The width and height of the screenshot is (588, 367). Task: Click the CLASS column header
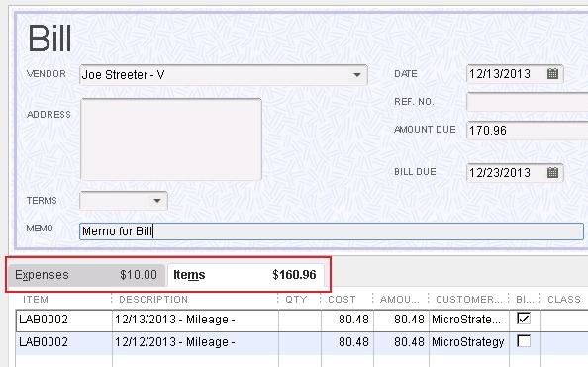click(x=564, y=299)
